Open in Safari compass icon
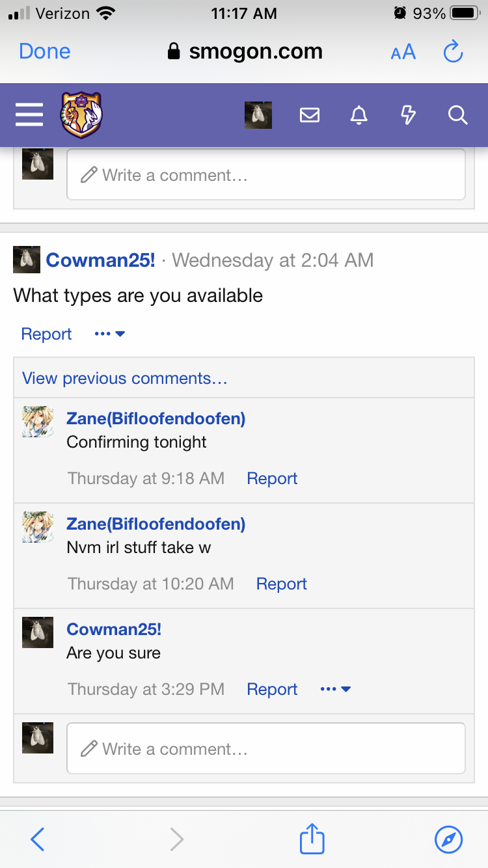Screen dimensions: 488x868 coord(448,839)
